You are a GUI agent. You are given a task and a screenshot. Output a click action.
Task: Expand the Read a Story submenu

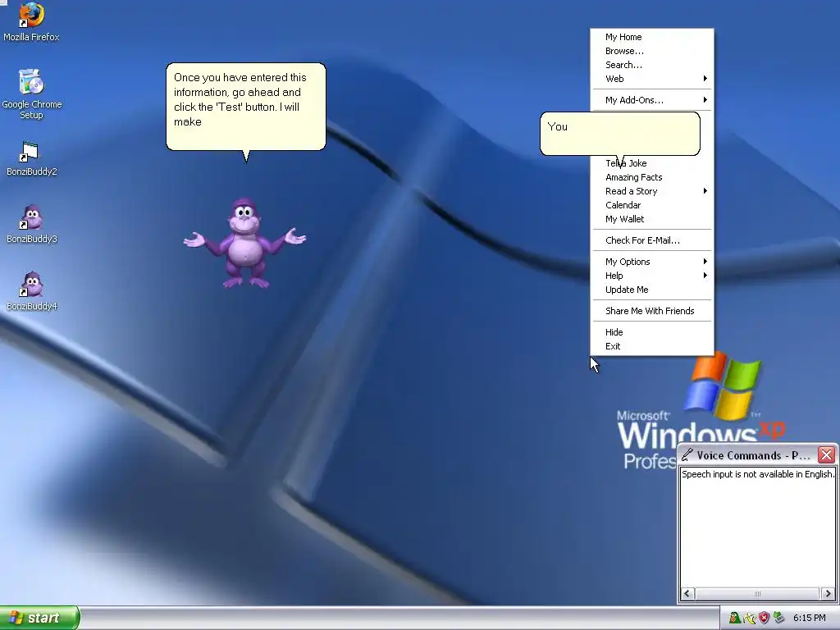652,191
